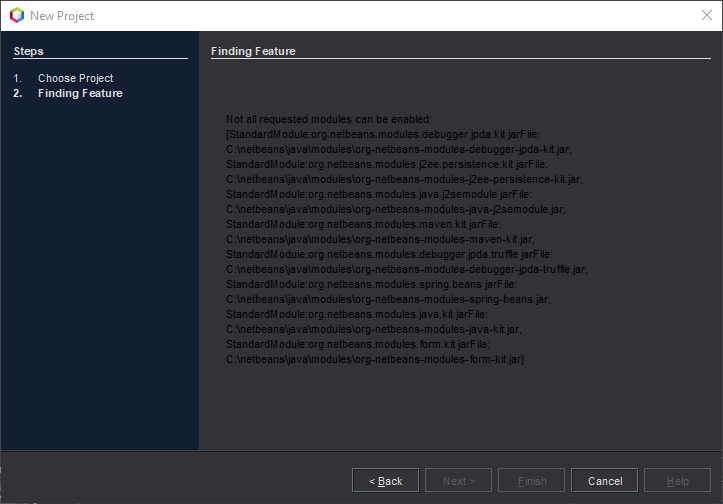Click the disabled Finish button

tap(531, 480)
